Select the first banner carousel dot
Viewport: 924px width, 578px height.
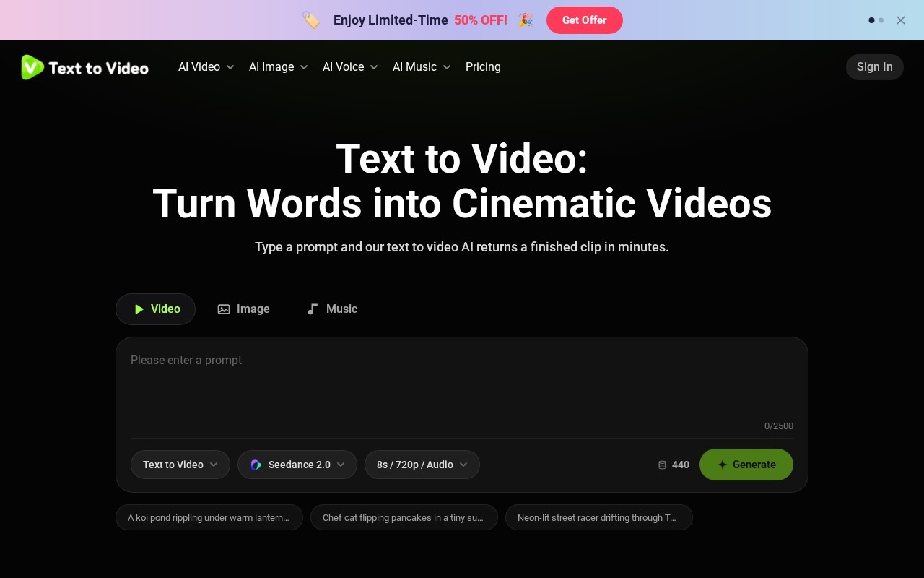pyautogui.click(x=872, y=20)
